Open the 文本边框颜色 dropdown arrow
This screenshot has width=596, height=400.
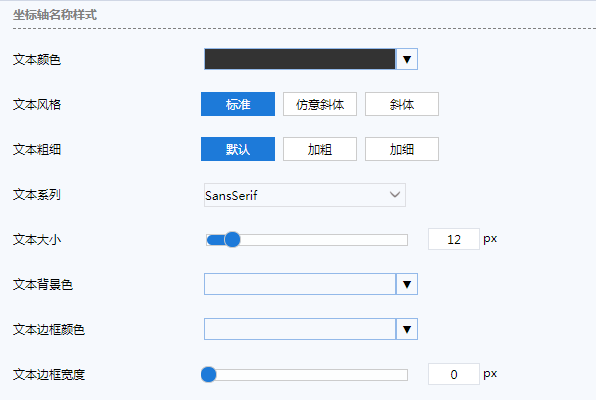(407, 329)
